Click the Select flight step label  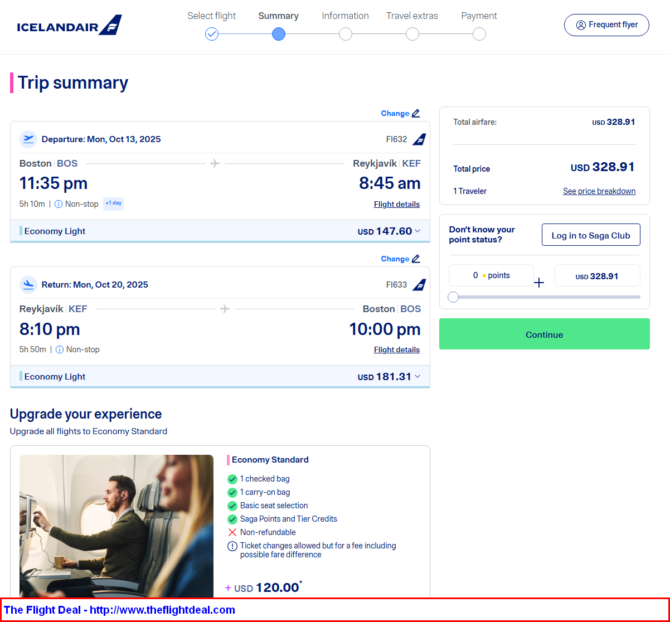(212, 16)
